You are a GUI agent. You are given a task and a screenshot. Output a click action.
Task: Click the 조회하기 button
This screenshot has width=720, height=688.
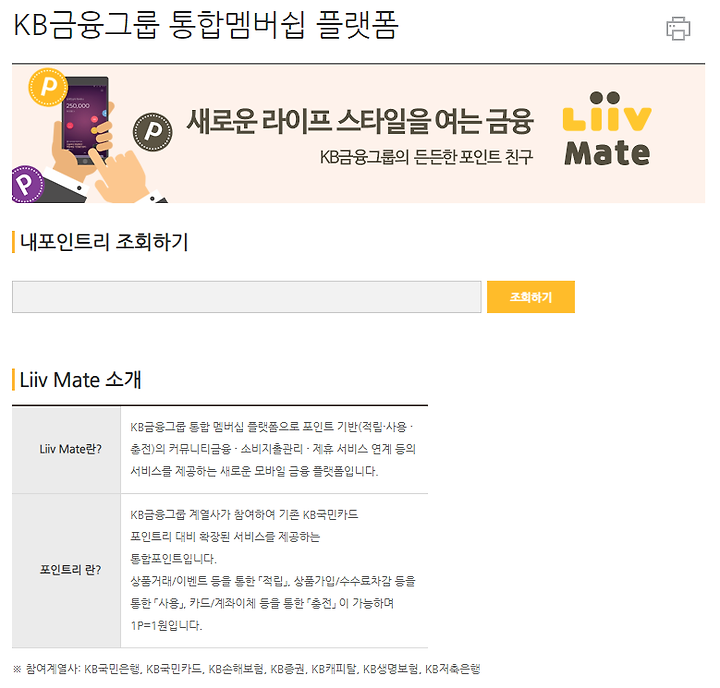531,297
